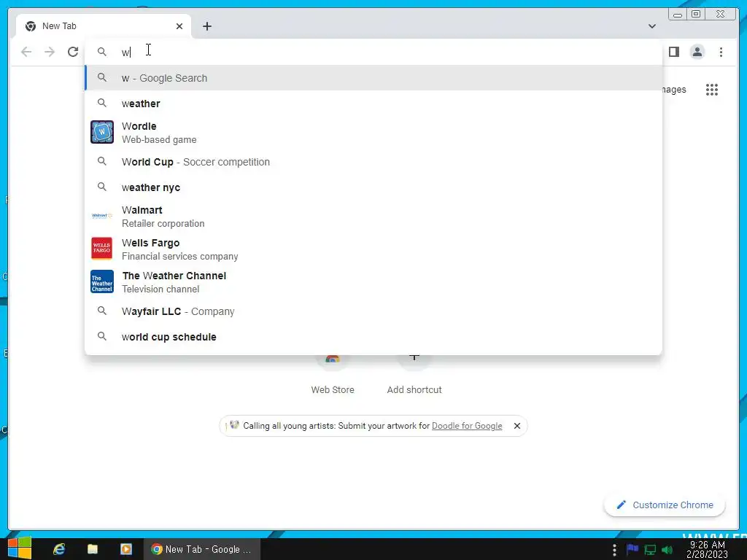Choose the Wayfair LLC company suggestion
The width and height of the screenshot is (747, 560).
pyautogui.click(x=373, y=311)
